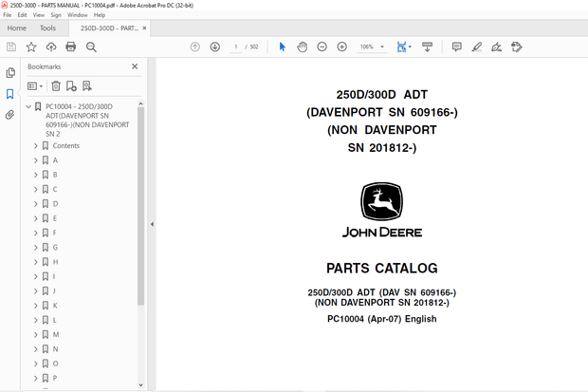
Task: Print the document using printer icon
Action: [x=71, y=47]
